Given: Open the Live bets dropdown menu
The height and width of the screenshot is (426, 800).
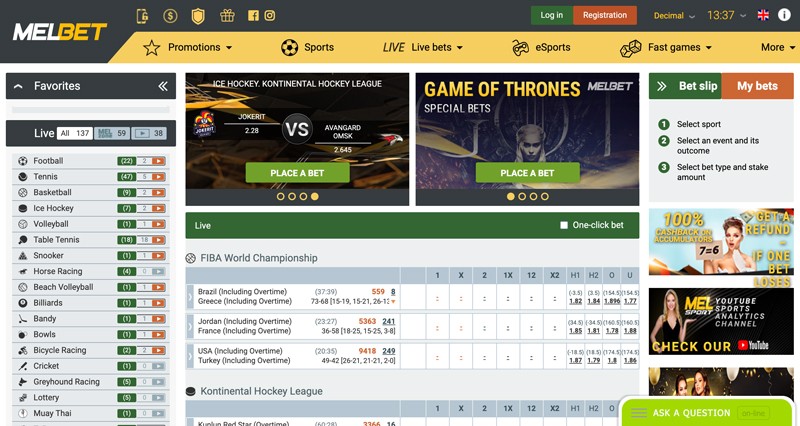Looking at the screenshot, I should point(423,47).
